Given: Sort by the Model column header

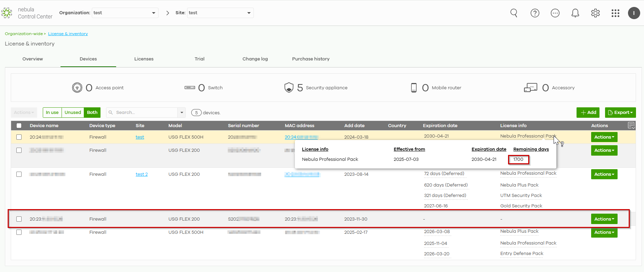Looking at the screenshot, I should click(175, 126).
